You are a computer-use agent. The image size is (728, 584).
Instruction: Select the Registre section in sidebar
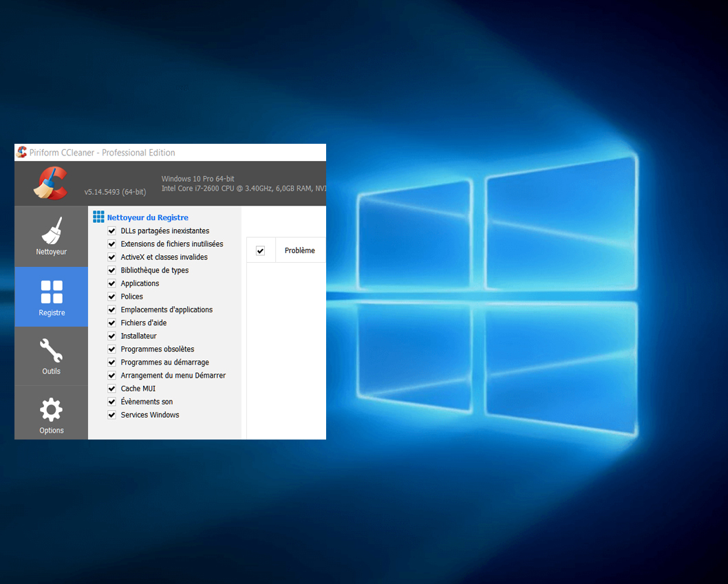tap(51, 297)
